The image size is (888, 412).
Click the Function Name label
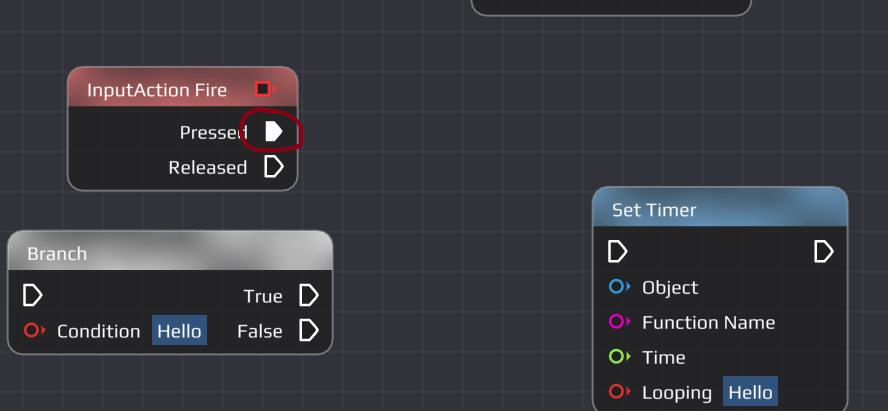coord(708,322)
